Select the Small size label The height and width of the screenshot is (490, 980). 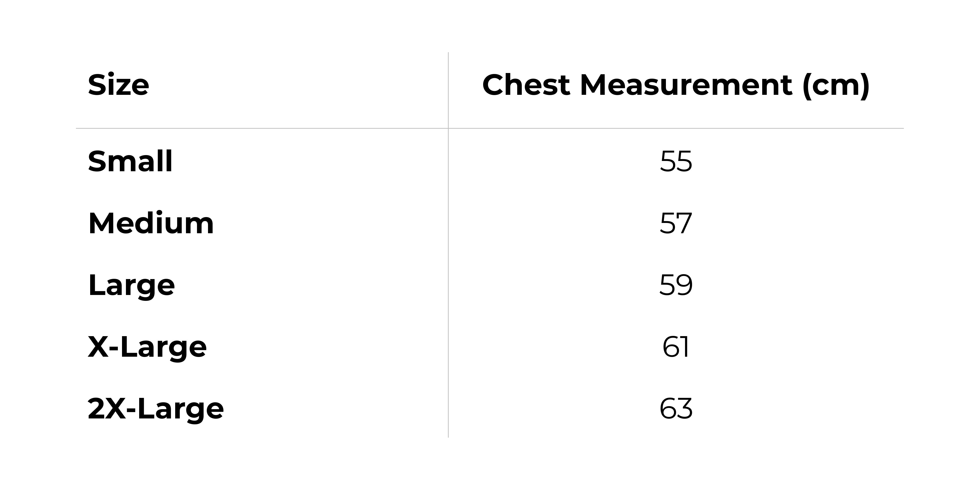[x=130, y=161]
